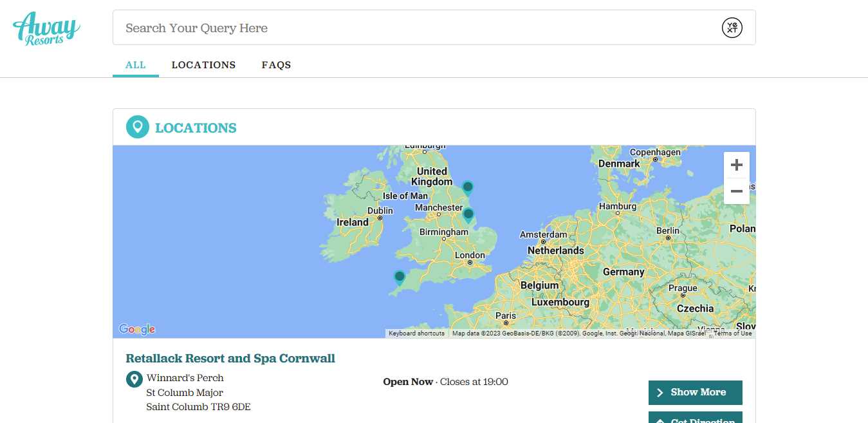Click the address pin icon beside Winnard's Perch
Image resolution: width=868 pixels, height=423 pixels.
click(x=134, y=379)
